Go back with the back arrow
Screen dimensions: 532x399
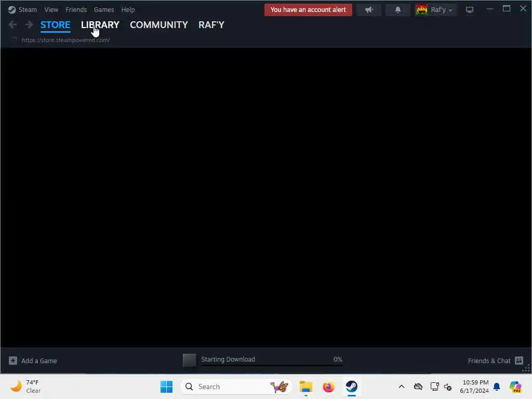(12, 24)
